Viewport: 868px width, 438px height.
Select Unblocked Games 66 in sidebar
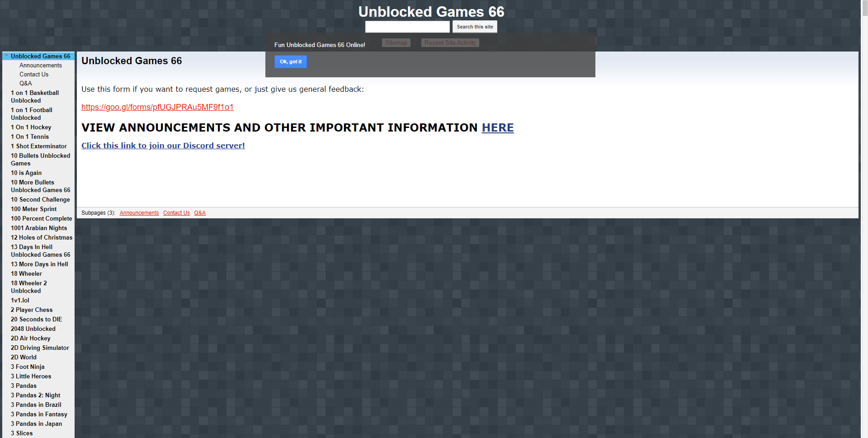click(41, 56)
